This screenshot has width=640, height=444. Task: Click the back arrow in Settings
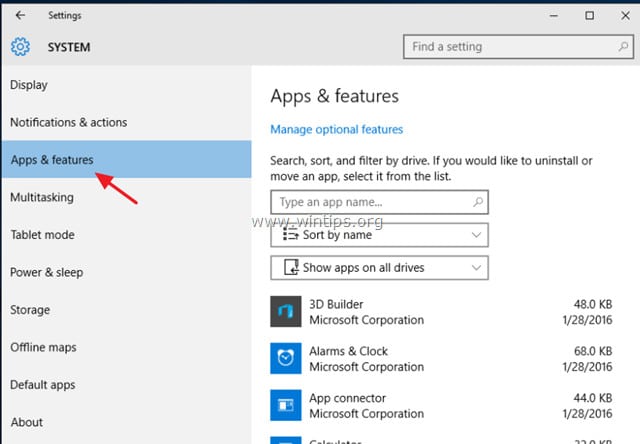tap(20, 16)
